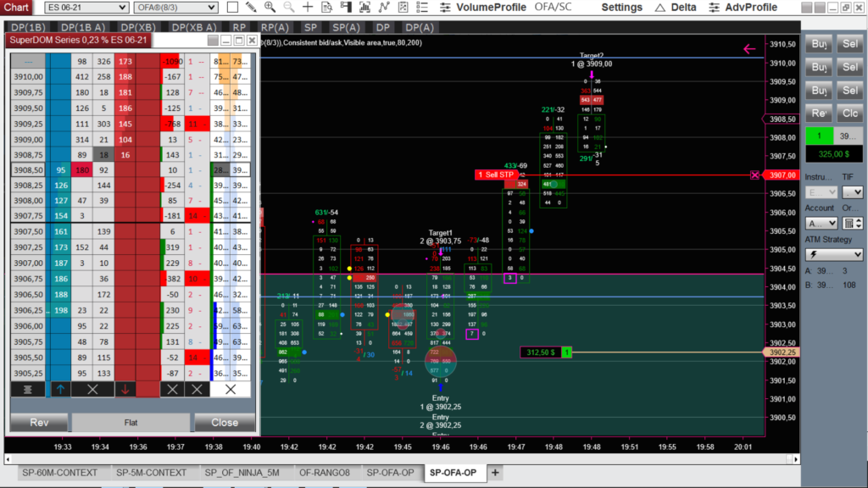Open the Settings toolbar item
Screen dimensions: 868x488
pyautogui.click(x=621, y=7)
